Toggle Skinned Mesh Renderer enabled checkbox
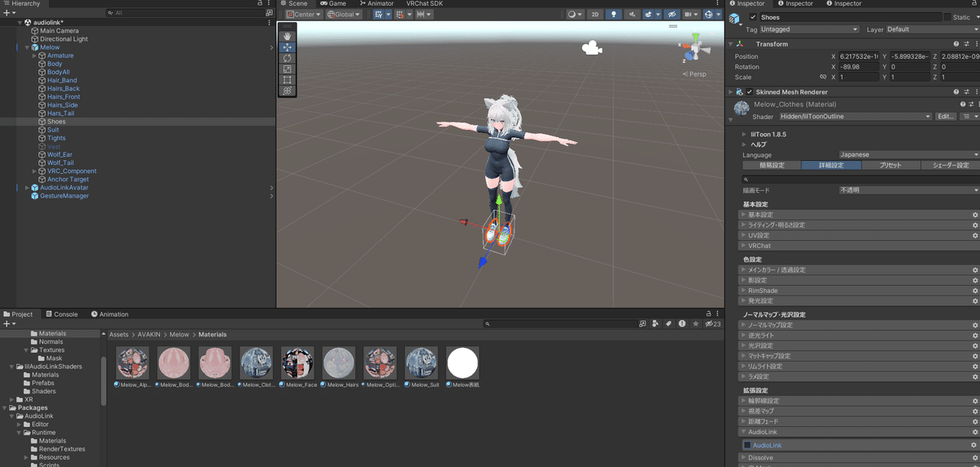The height and width of the screenshot is (467, 980). 750,92
